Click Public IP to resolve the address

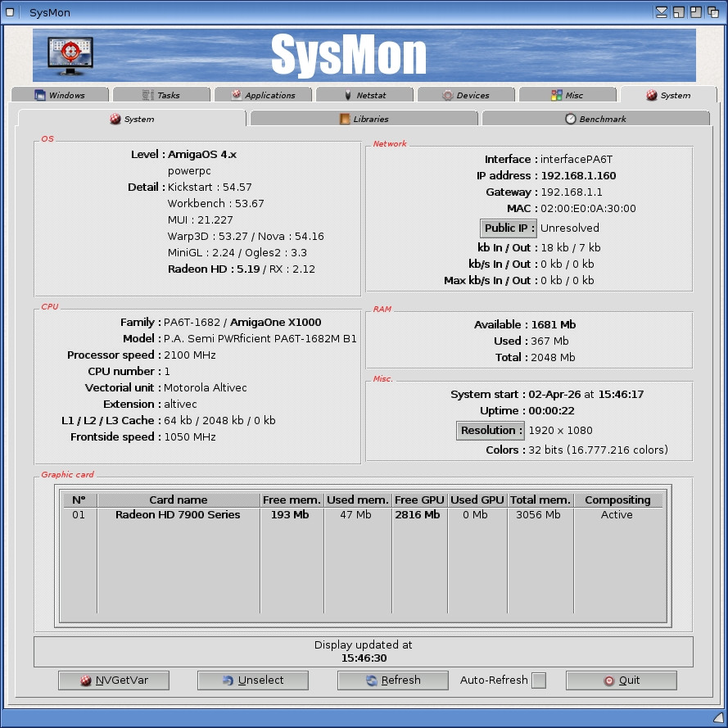(508, 228)
